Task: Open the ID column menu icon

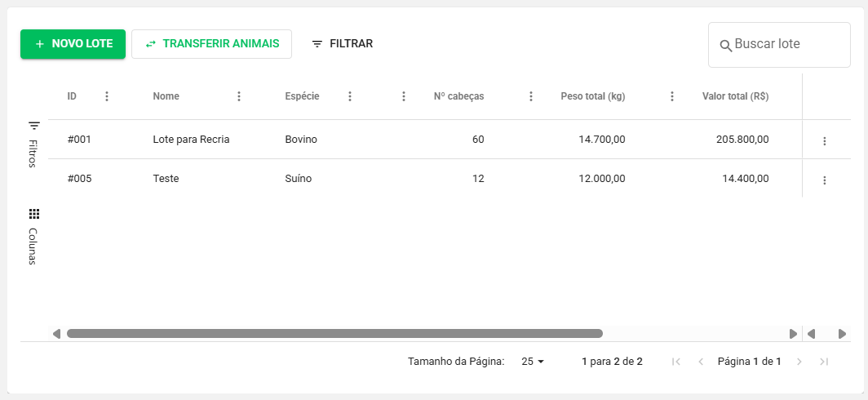Action: pyautogui.click(x=107, y=96)
